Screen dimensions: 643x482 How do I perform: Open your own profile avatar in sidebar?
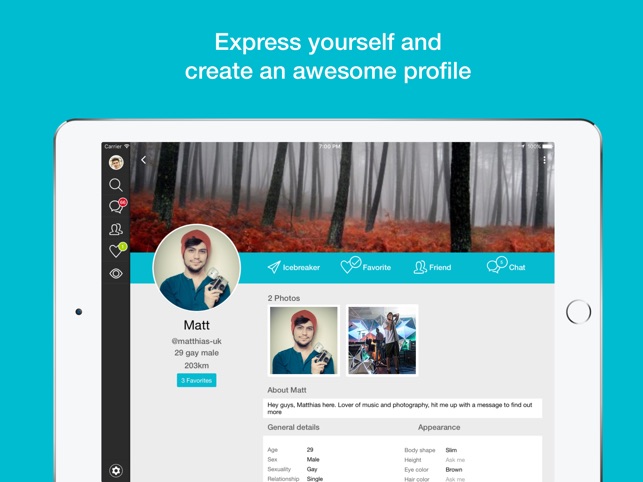116,162
